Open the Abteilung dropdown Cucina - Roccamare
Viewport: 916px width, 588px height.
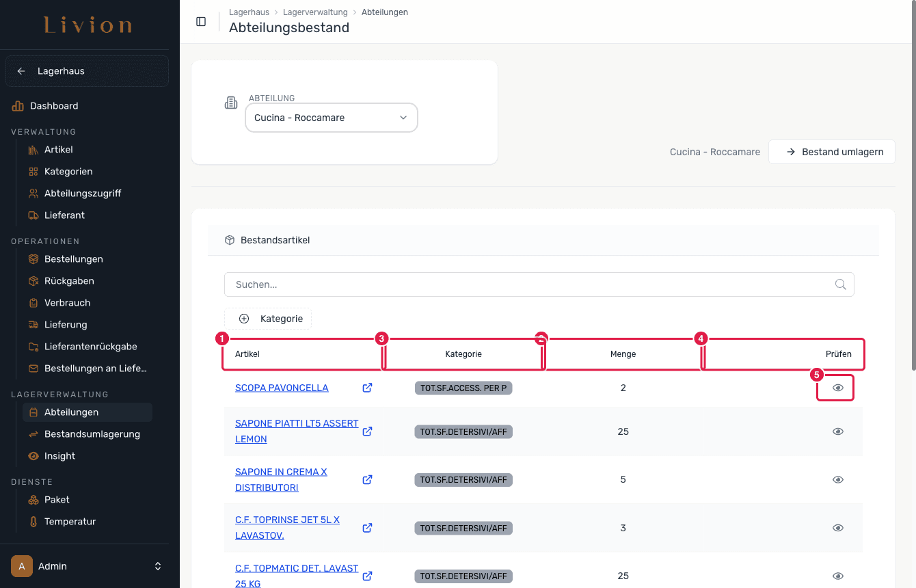tap(332, 118)
